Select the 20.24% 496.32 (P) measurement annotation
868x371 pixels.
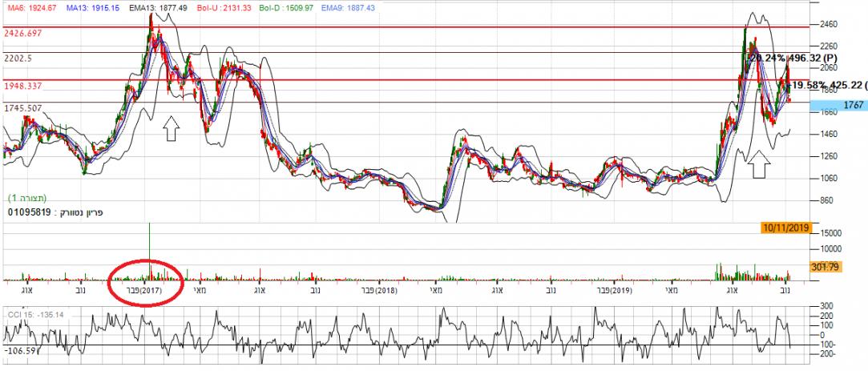tap(792, 58)
